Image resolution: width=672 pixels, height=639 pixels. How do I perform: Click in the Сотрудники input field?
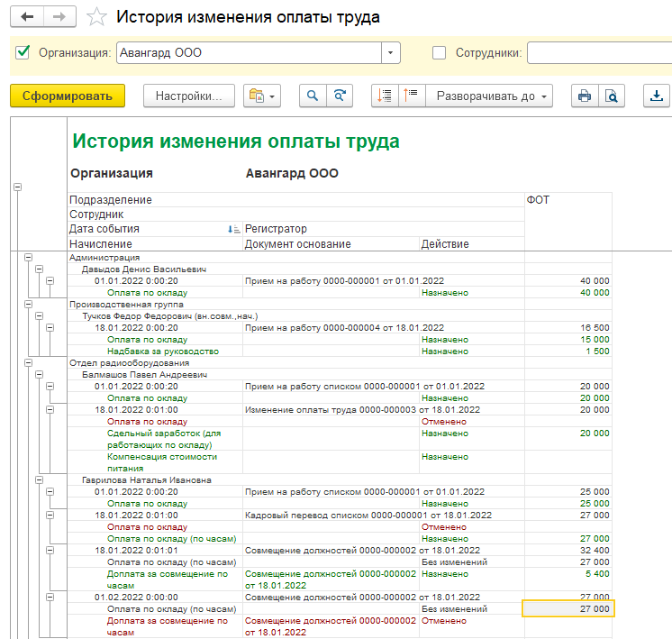(599, 53)
